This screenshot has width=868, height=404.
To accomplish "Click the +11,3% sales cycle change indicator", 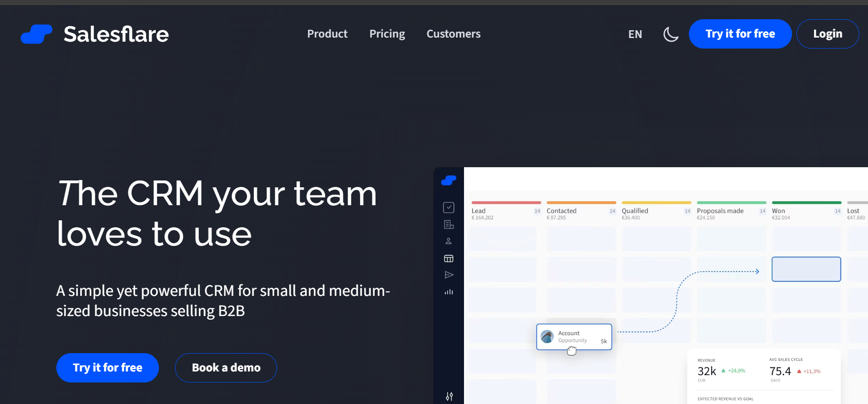I will pyautogui.click(x=808, y=371).
